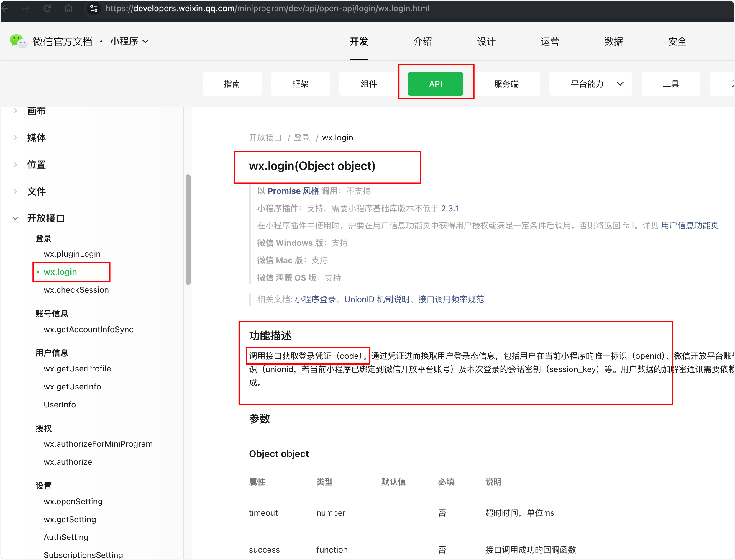Click the browser reload icon
This screenshot has width=735, height=560.
coord(47,8)
